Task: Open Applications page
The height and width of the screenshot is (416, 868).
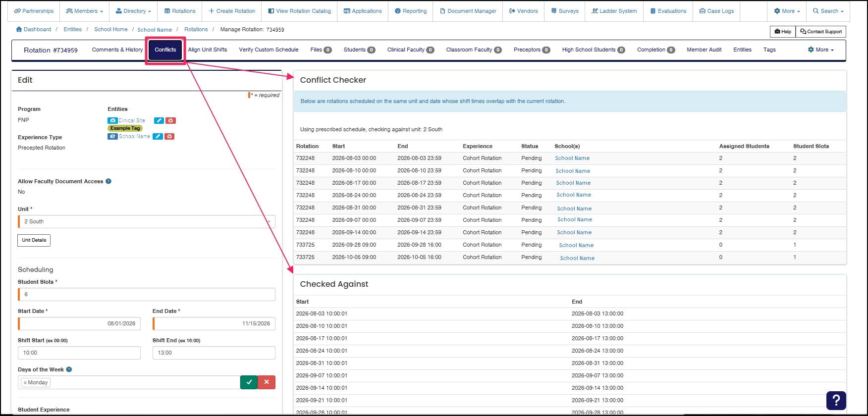Action: pyautogui.click(x=363, y=11)
